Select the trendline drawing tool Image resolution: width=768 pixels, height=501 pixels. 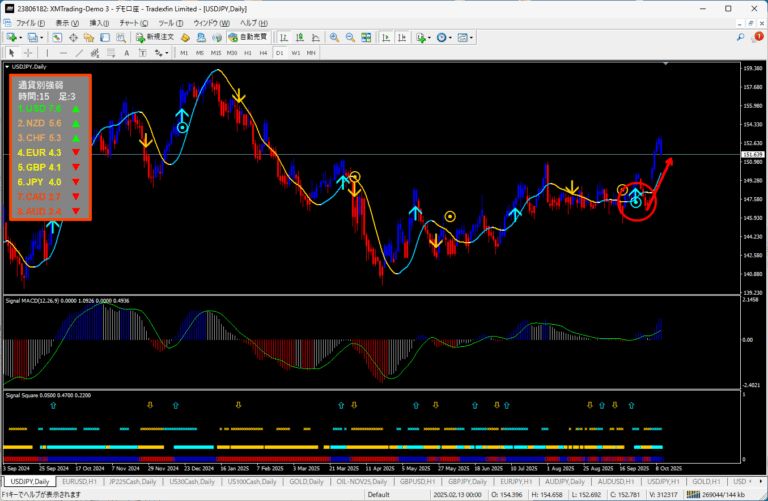80,52
